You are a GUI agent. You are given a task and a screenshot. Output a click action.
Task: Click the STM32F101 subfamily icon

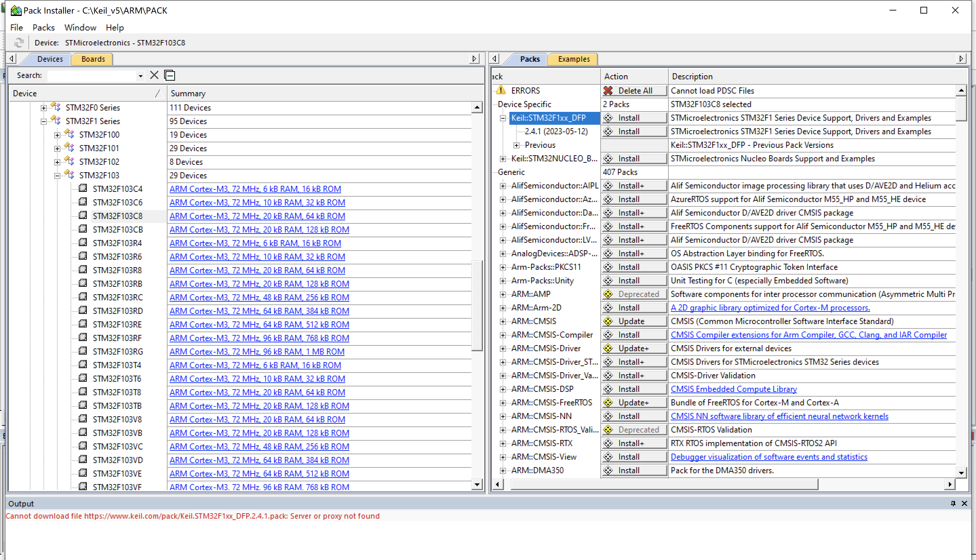point(70,147)
